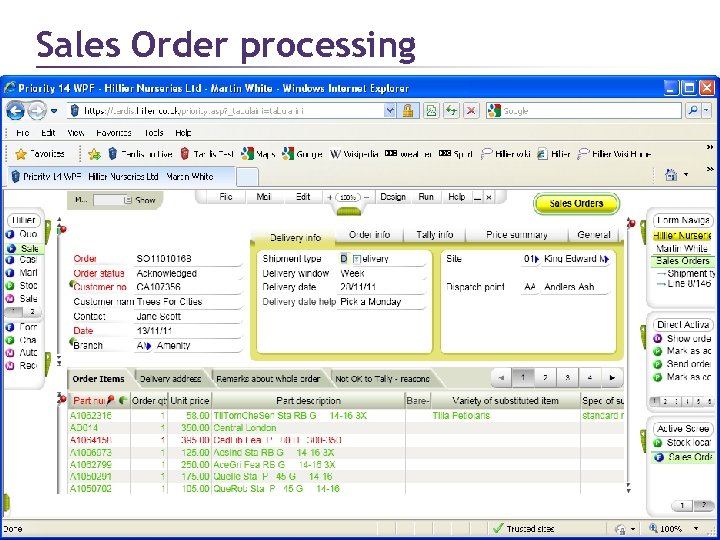The height and width of the screenshot is (540, 720).
Task: Click the compatibility view icon next to padlock
Action: (x=431, y=111)
